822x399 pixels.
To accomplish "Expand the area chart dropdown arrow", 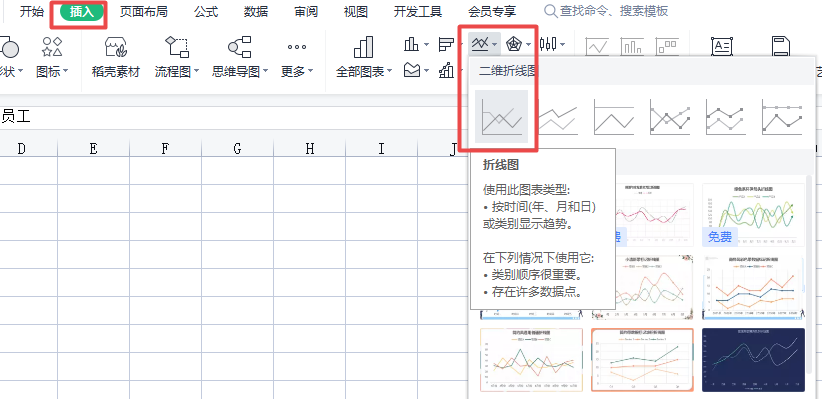I will (x=427, y=70).
